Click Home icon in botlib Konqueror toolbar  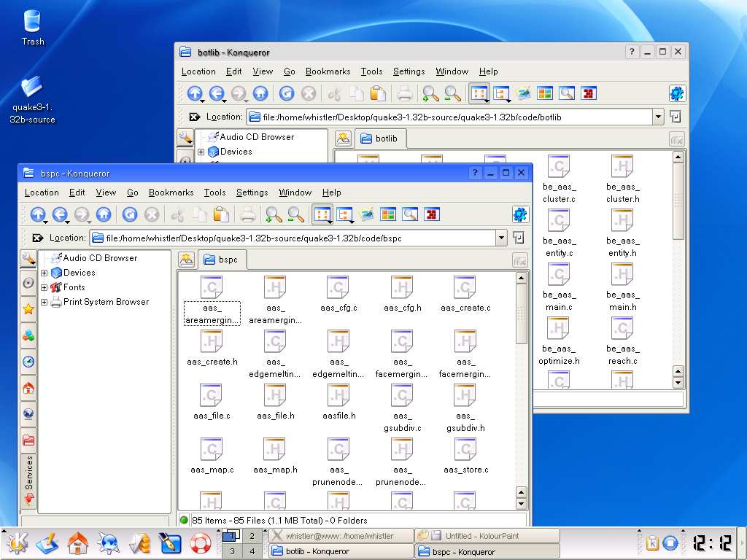point(260,93)
